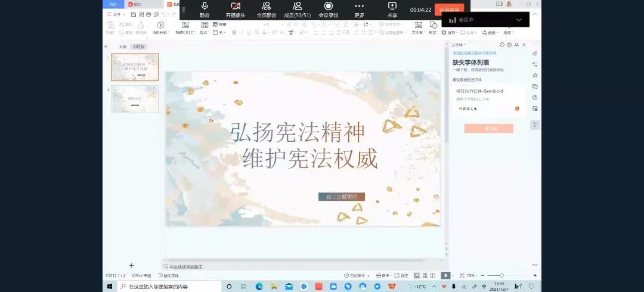
Task: Open members list (成员 50/51)
Action: pyautogui.click(x=297, y=9)
